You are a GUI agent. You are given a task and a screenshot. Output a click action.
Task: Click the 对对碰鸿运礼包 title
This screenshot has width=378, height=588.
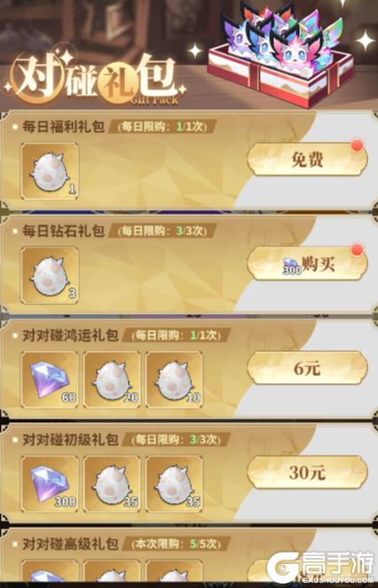tap(70, 335)
